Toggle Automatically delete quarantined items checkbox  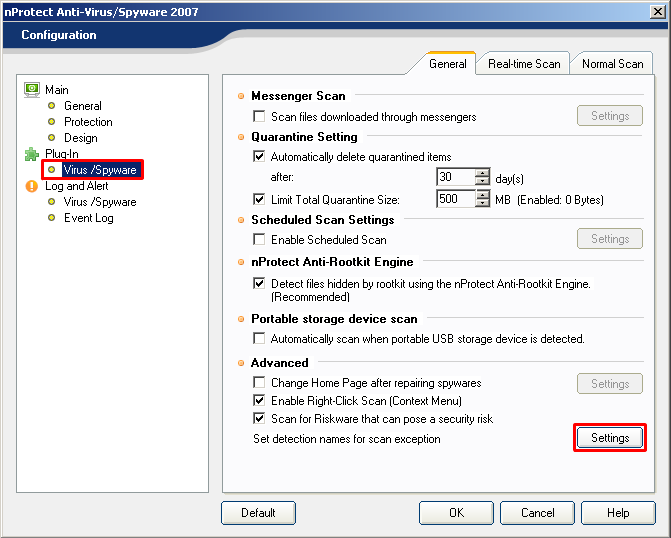(259, 156)
